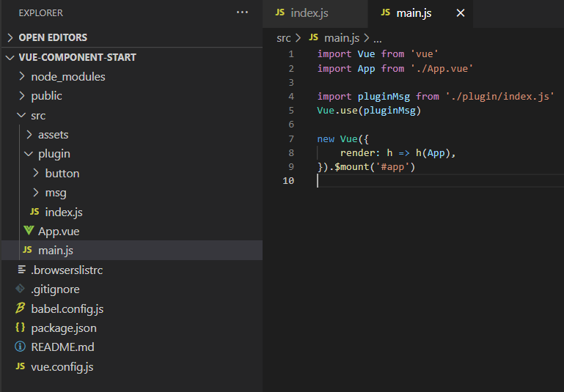Screen dimensions: 564x392
Task: Click the './plugin/index.js' import path
Action: click(x=499, y=97)
